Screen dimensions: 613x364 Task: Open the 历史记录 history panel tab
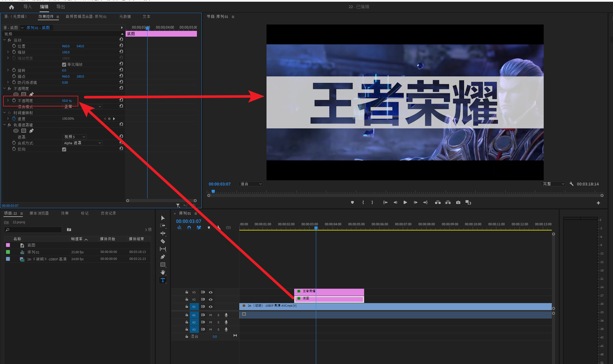point(108,213)
